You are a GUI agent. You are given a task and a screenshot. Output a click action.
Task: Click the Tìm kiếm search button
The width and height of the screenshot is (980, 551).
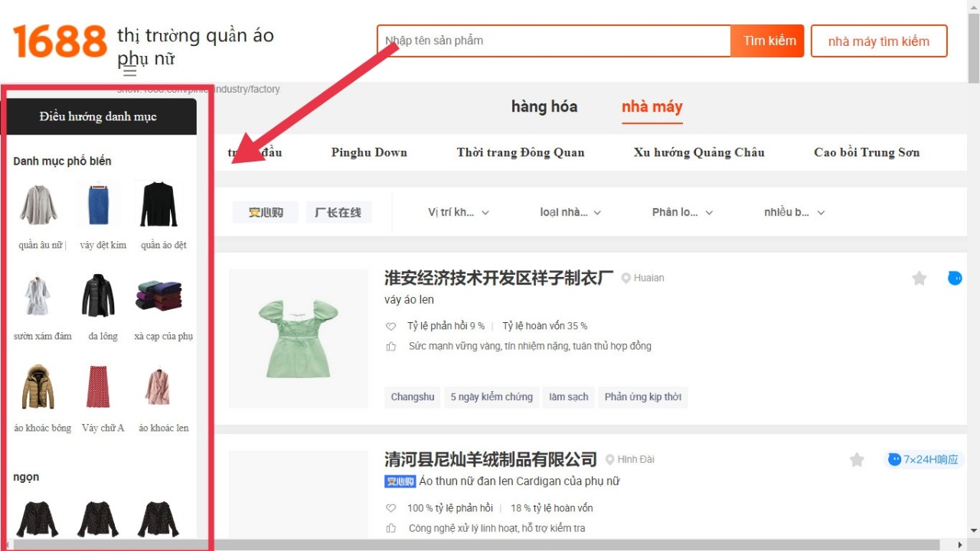click(768, 41)
